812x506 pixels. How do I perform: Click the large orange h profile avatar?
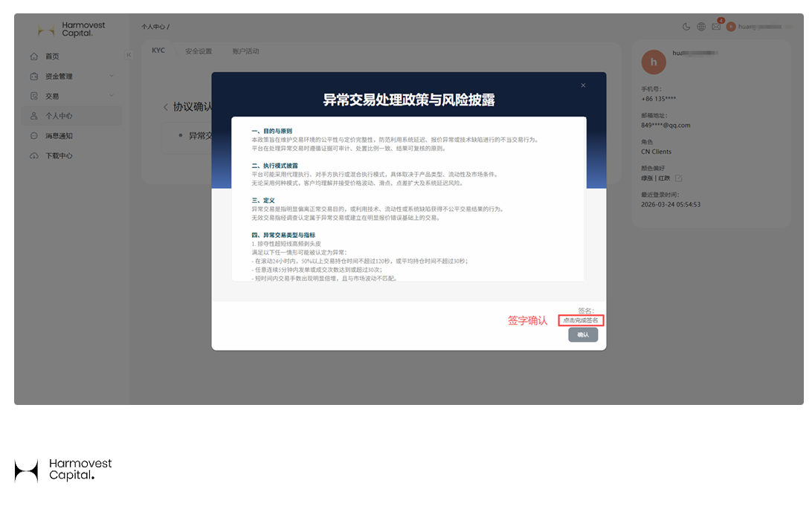pyautogui.click(x=654, y=62)
